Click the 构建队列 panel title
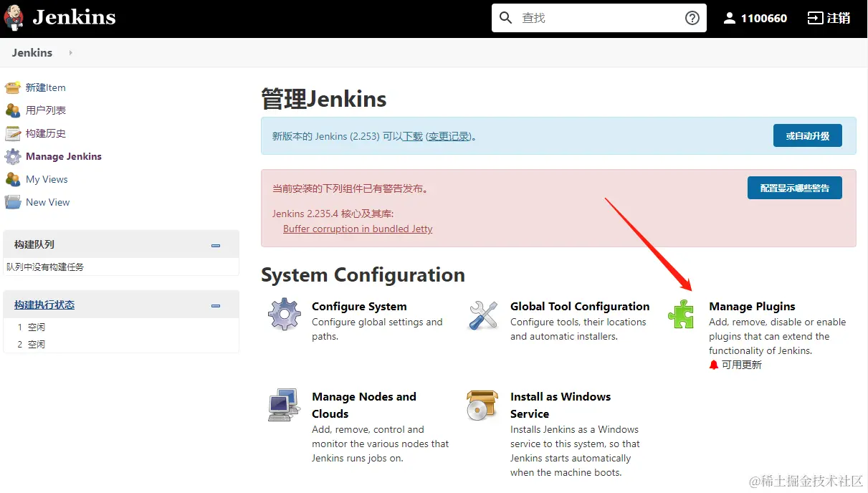 coord(34,244)
